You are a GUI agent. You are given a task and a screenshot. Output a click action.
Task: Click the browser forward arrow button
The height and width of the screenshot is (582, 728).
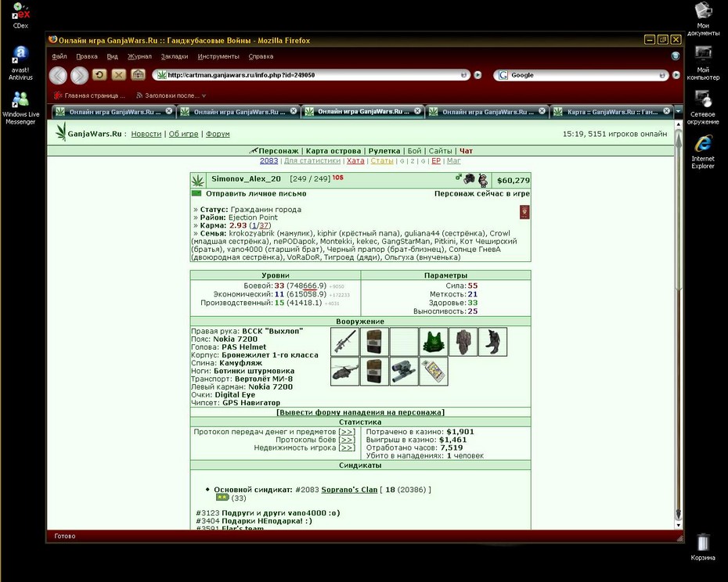click(79, 75)
